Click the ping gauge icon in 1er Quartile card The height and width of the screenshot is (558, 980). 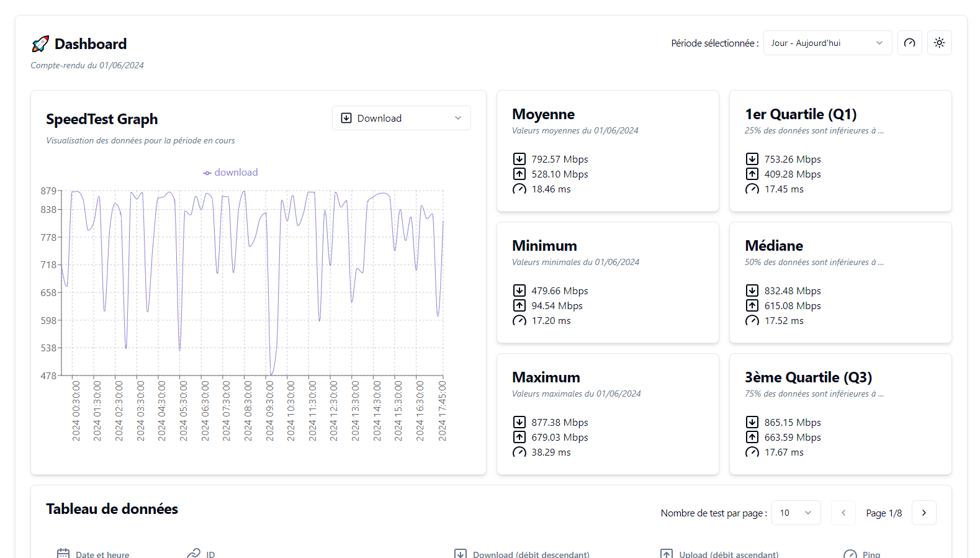coord(752,189)
